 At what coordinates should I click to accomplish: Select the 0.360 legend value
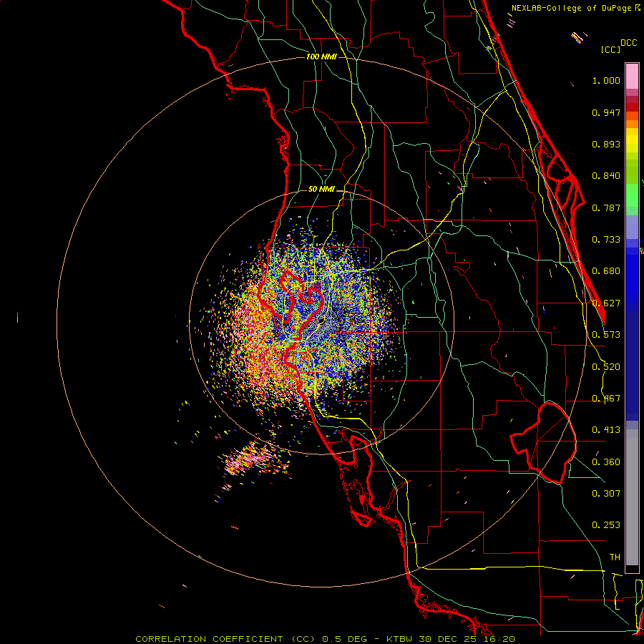[606, 462]
